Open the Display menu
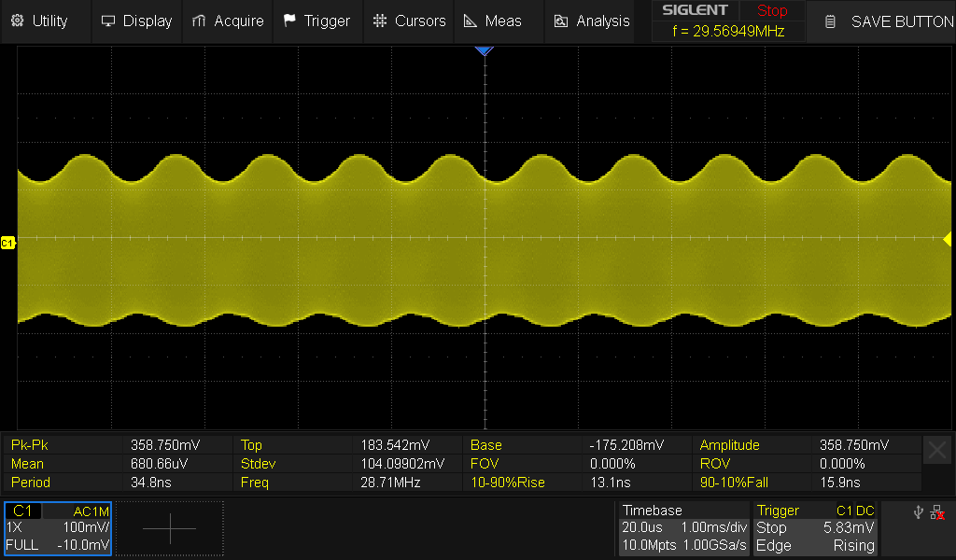Screen dimensions: 956x560 point(136,21)
